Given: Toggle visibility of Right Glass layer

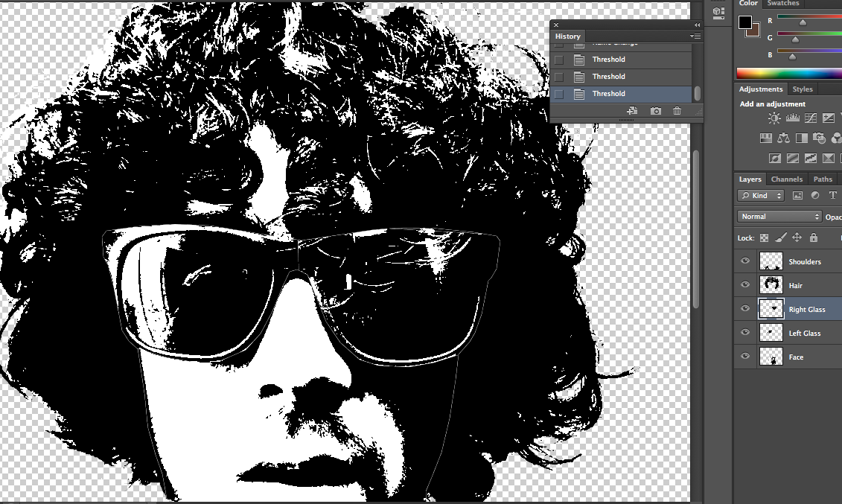Looking at the screenshot, I should pos(744,308).
